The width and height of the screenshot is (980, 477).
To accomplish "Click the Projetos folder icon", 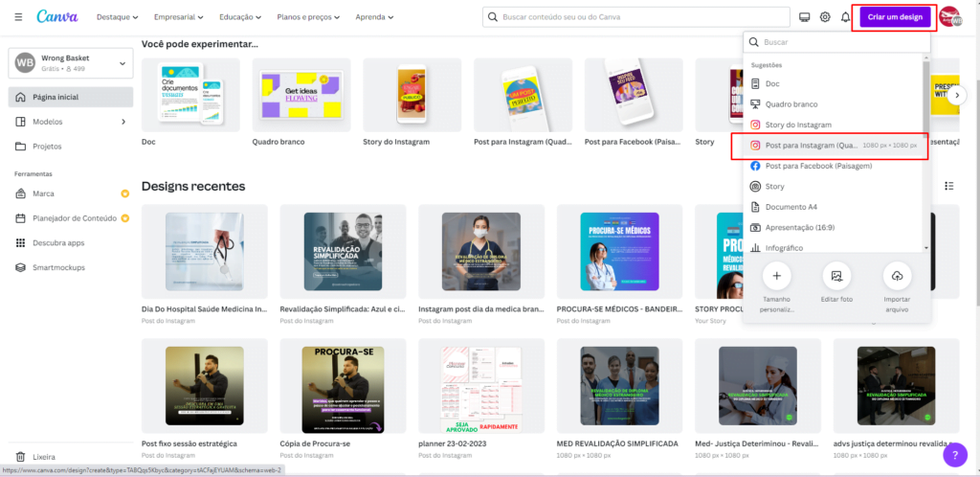I will click(x=20, y=147).
